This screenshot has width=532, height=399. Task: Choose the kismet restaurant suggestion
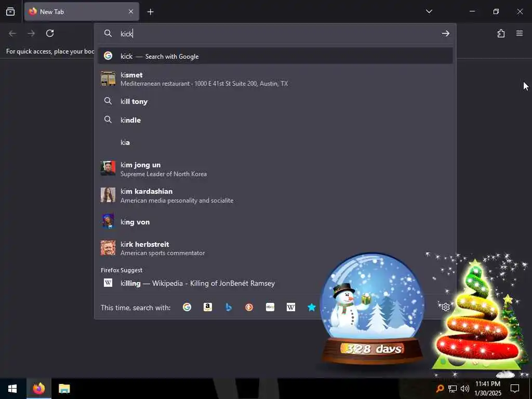(x=275, y=79)
